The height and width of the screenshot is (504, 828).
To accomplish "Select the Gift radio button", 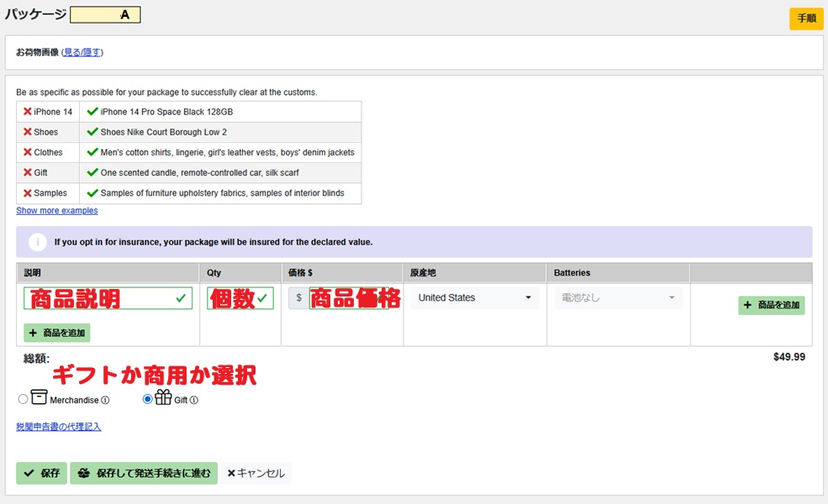I will 148,400.
